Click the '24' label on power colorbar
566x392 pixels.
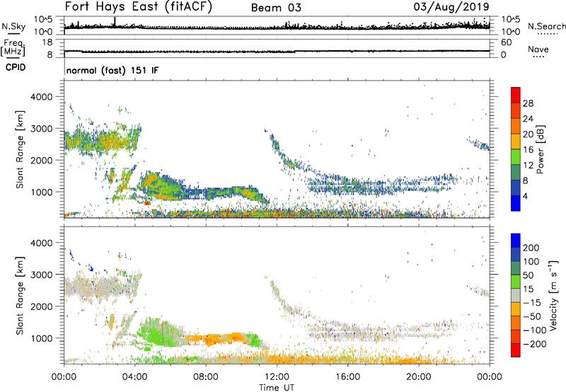pyautogui.click(x=528, y=119)
